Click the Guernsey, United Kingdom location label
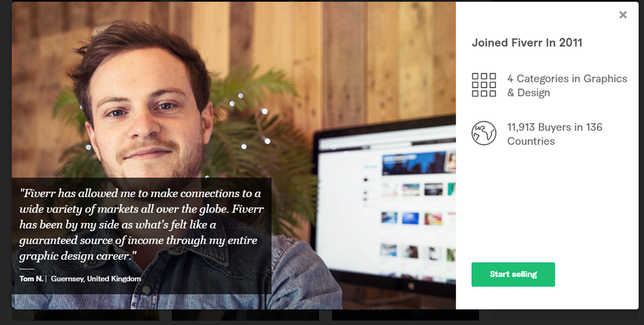 96,278
